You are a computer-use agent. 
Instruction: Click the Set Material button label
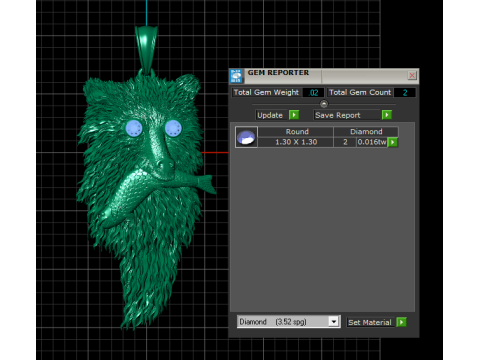coord(370,322)
